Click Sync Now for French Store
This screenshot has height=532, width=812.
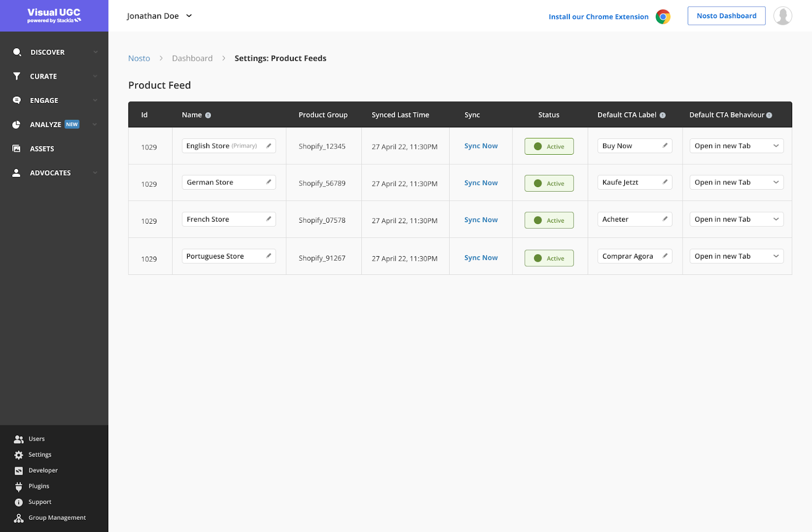(481, 220)
